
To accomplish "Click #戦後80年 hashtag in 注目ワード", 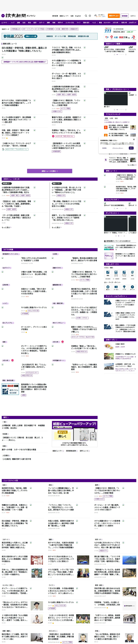I will point(74,29).
